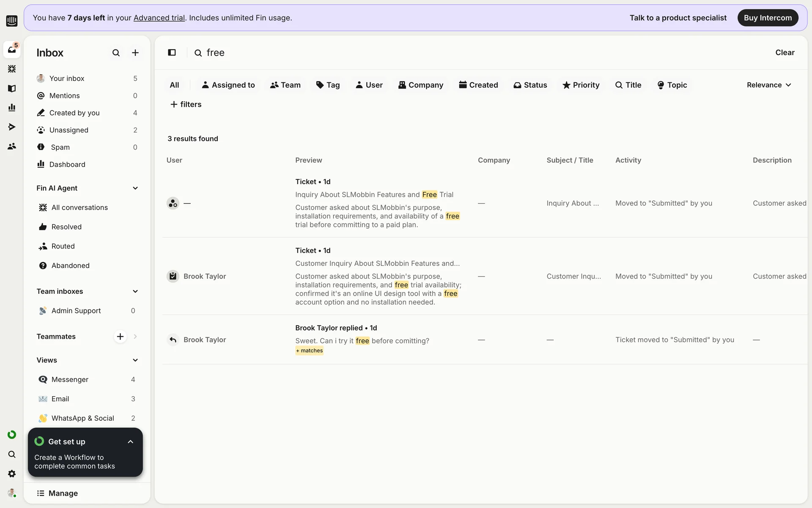Click Clear to reset the search
This screenshot has height=508, width=812.
pos(785,52)
